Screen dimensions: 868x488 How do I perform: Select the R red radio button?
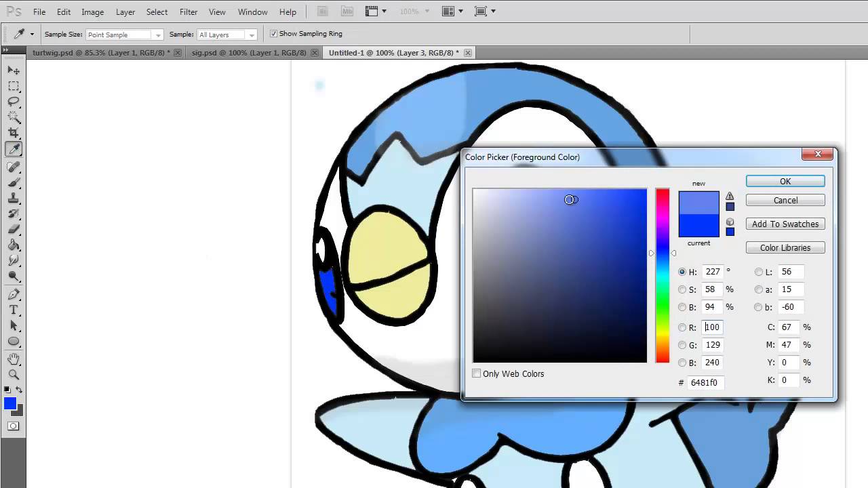(682, 327)
